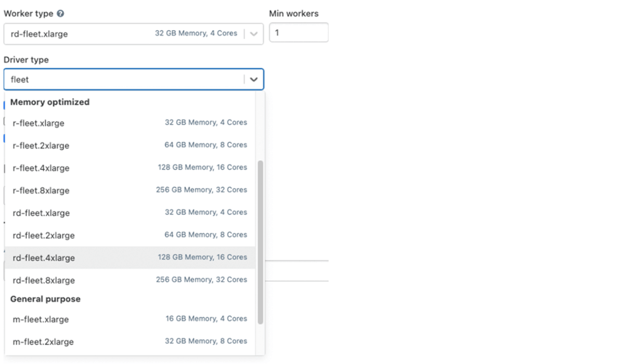This screenshot has height=364, width=624.
Task: Collapse the Driver type dropdown chevron
Action: [253, 80]
